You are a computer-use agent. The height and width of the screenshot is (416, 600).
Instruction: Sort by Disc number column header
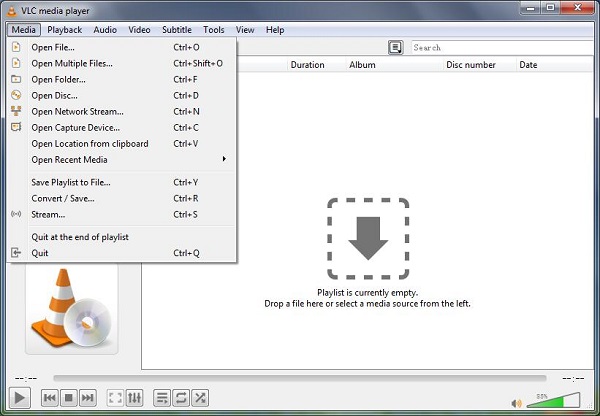click(x=479, y=65)
